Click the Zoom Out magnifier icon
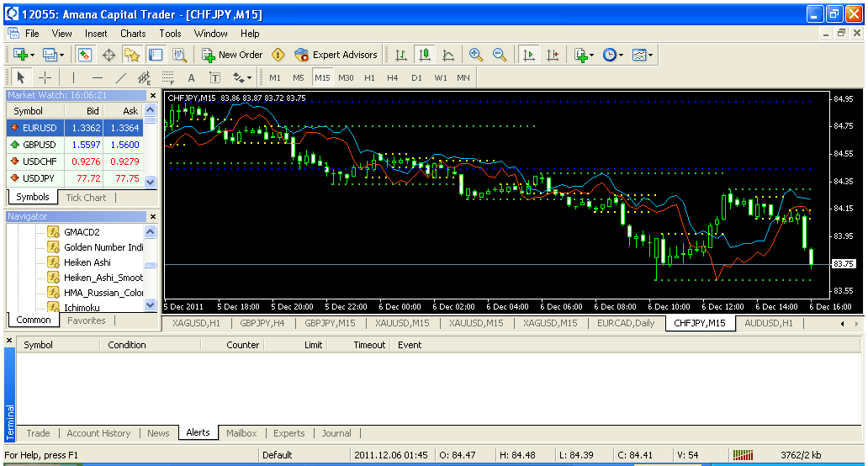Viewport: 868px width, 466px height. click(x=500, y=55)
